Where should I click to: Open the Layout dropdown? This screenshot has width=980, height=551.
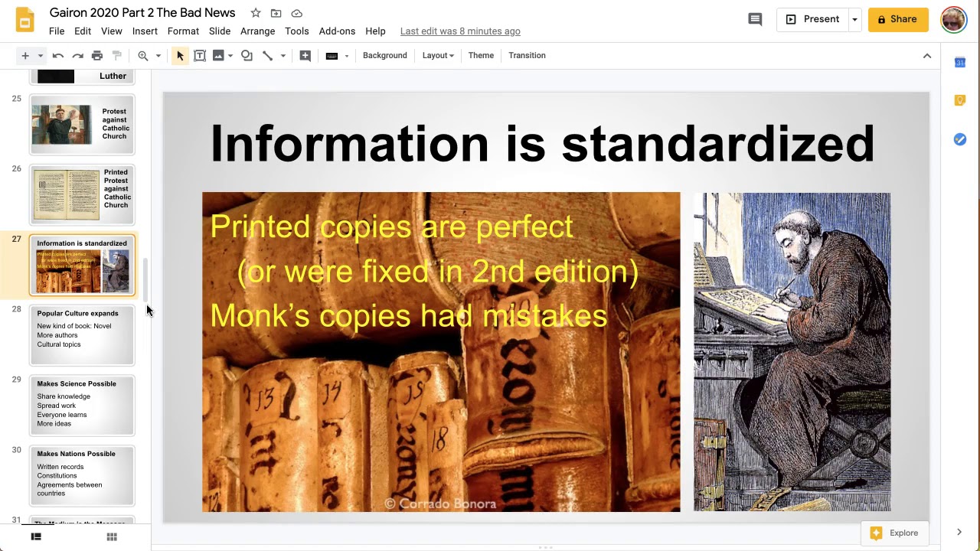pos(438,55)
